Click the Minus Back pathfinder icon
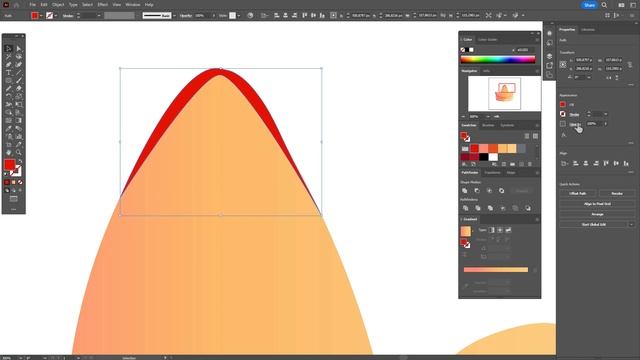 point(528,208)
